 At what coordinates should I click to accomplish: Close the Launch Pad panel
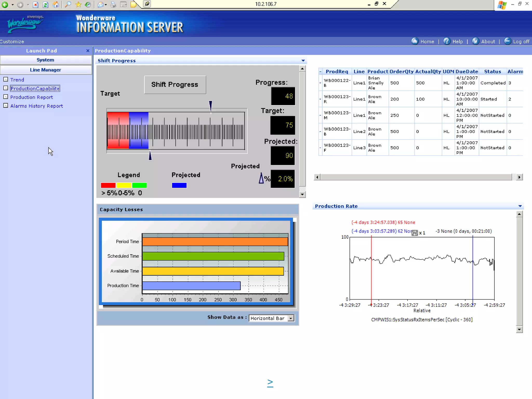88,51
